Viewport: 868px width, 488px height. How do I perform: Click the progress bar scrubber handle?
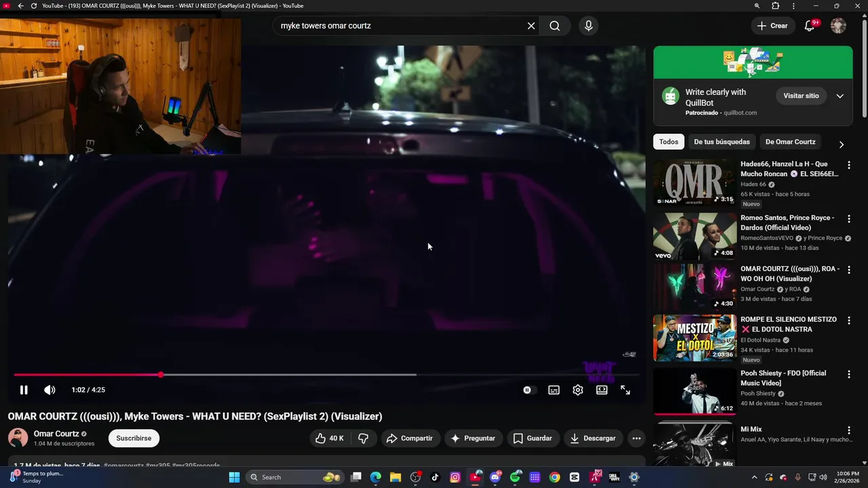coord(161,375)
